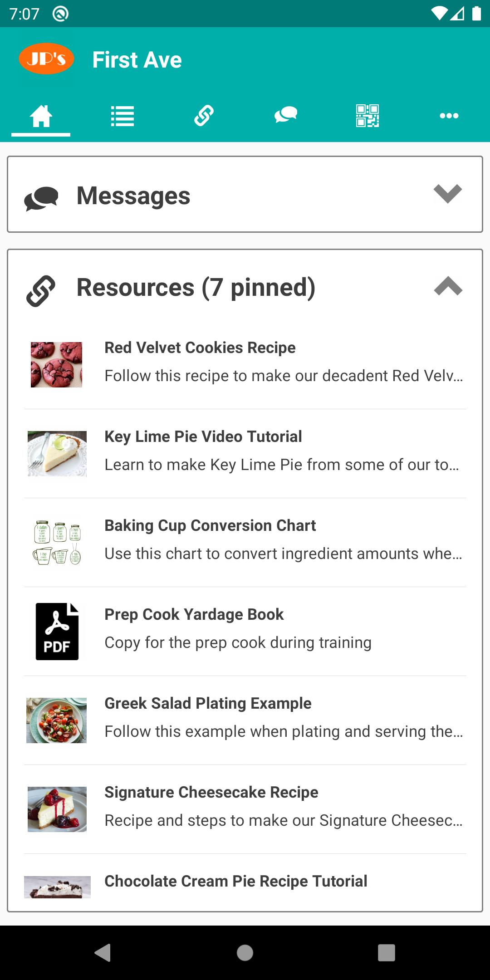
Task: Tap the Android back navigation button
Action: tap(103, 953)
